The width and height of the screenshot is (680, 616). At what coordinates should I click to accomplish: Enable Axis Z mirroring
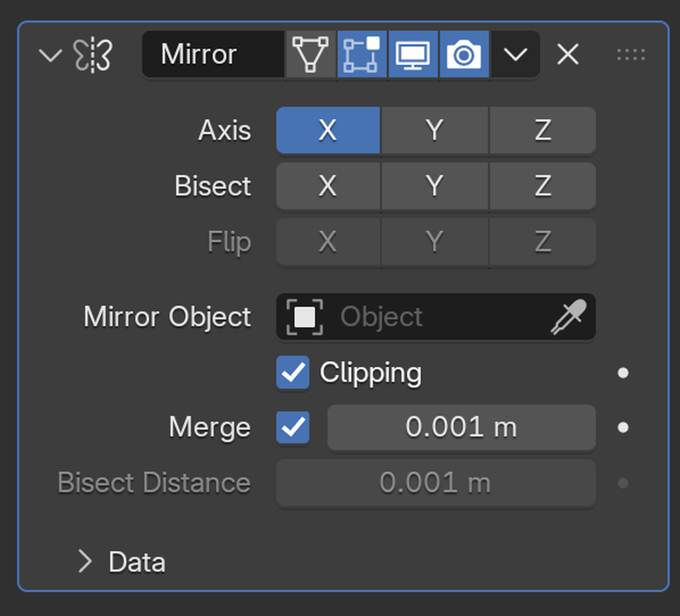click(x=542, y=130)
